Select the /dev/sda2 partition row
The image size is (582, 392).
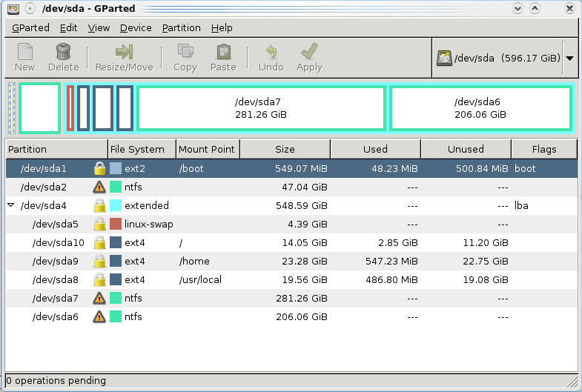[292, 187]
